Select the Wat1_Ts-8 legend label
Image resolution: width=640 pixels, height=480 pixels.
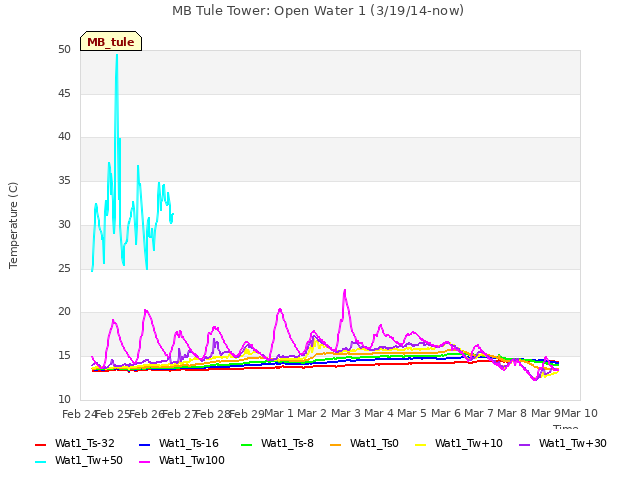(x=287, y=444)
